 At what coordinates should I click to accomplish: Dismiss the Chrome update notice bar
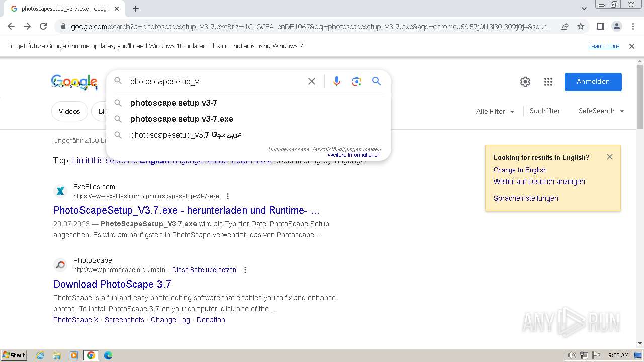tap(632, 46)
